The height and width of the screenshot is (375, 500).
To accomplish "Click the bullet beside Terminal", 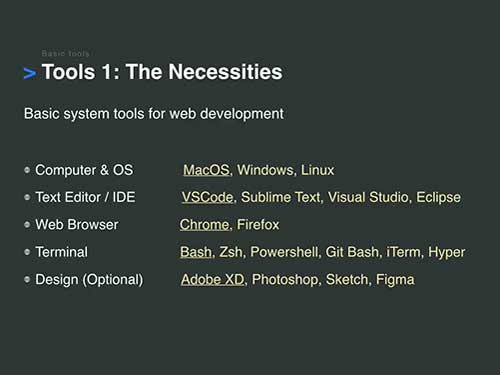I will (x=27, y=252).
